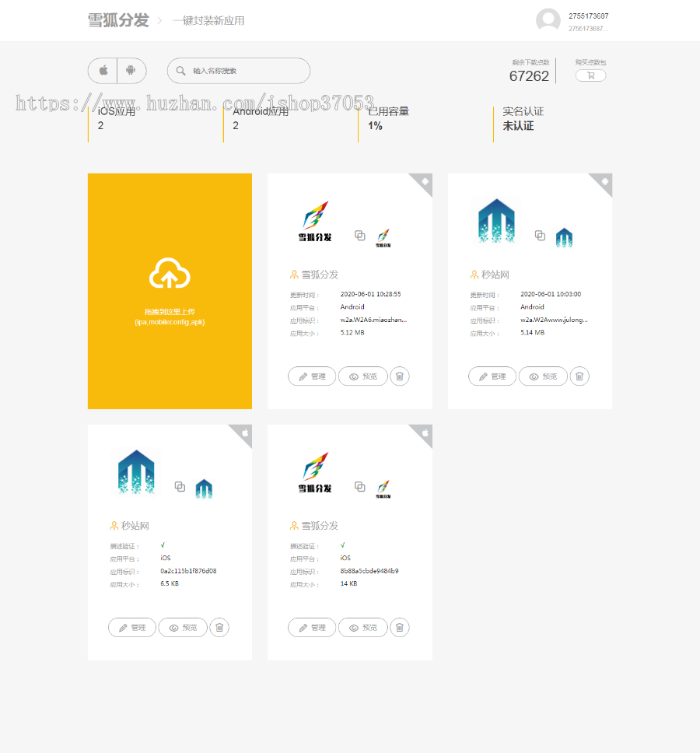This screenshot has width=700, height=753.
Task: Open the 雪狐分发 home logo link
Action: [x=118, y=20]
